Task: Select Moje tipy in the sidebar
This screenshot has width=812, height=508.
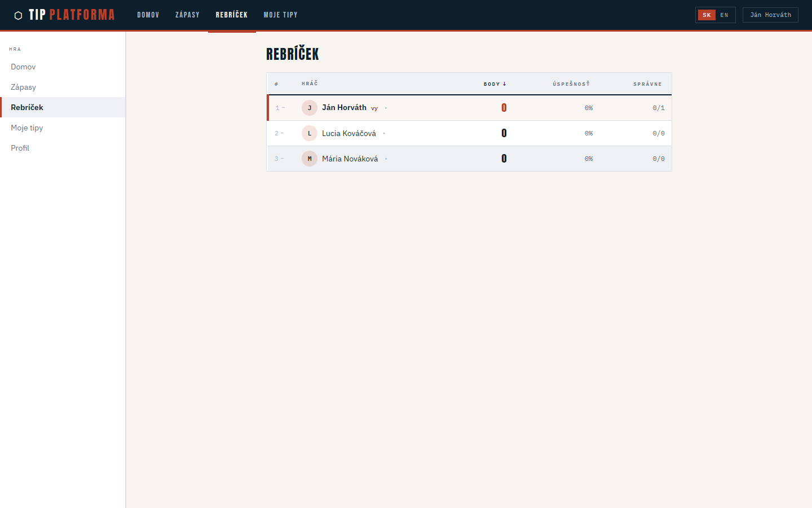Action: [27, 128]
